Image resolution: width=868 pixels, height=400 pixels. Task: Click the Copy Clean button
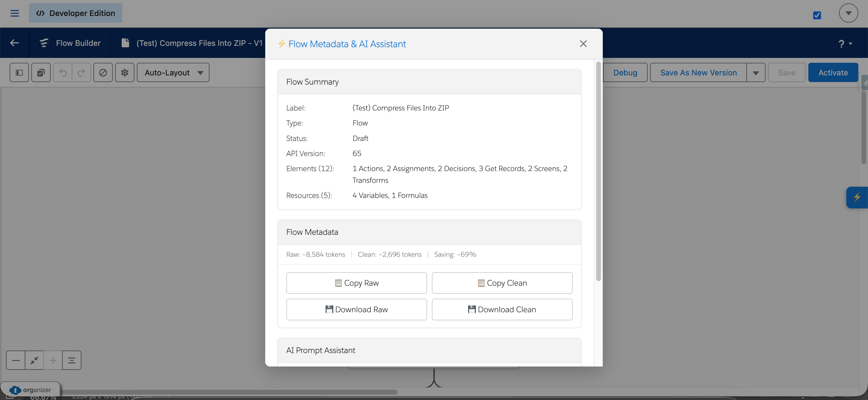(x=502, y=283)
